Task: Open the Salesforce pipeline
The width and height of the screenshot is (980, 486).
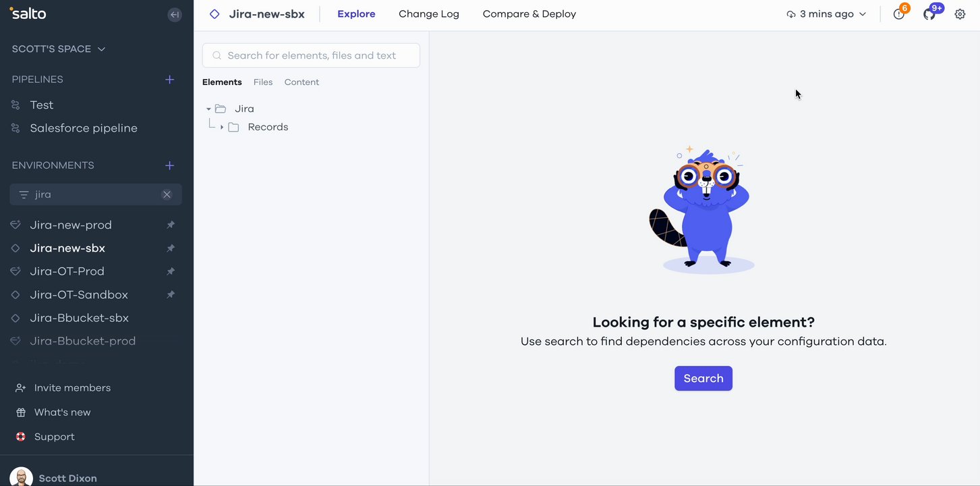Action: tap(84, 128)
